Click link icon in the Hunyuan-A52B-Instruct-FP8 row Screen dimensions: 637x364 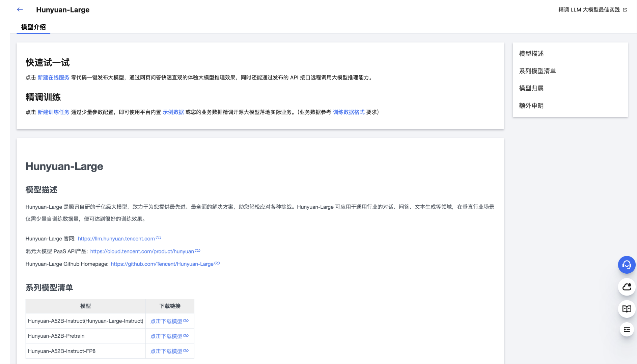pyautogui.click(x=186, y=351)
